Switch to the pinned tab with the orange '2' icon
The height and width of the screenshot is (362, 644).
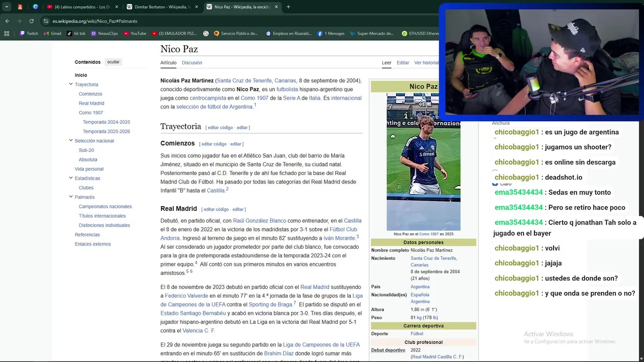[x=20, y=7]
